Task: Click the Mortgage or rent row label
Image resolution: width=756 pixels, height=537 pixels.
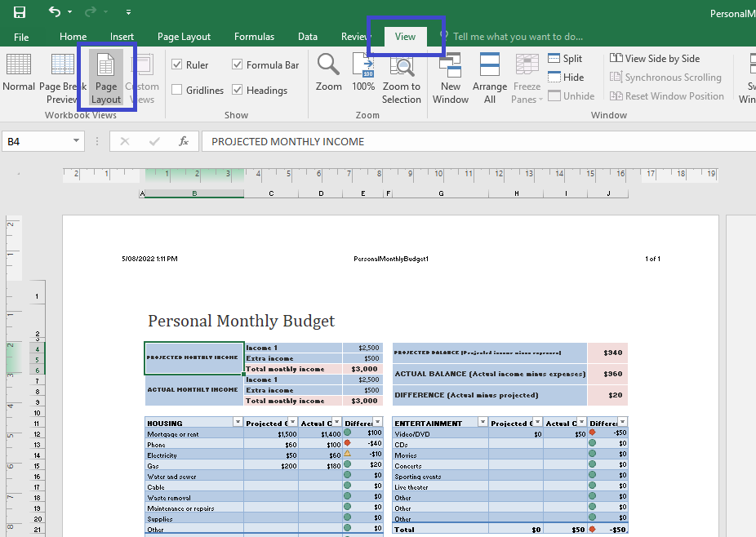Action: pos(173,434)
